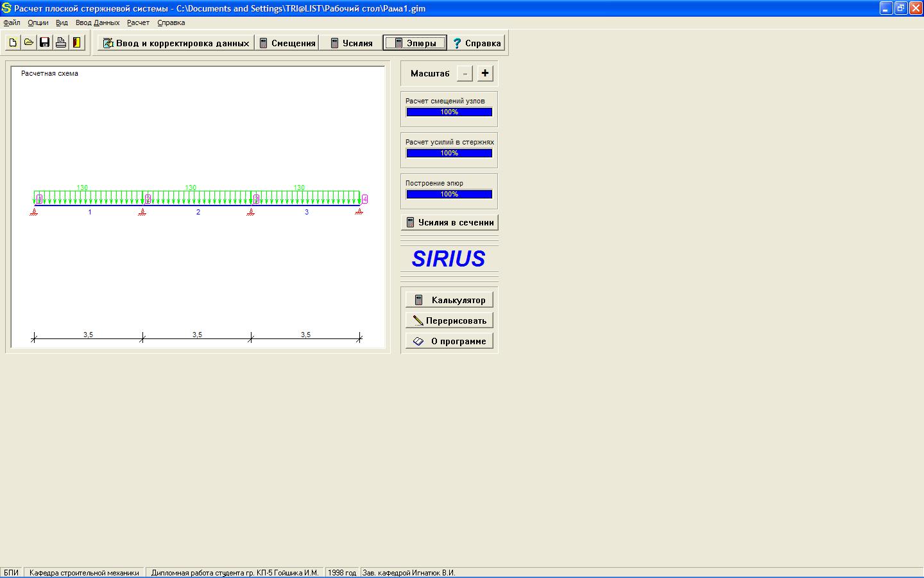The image size is (924, 578).
Task: Open the Расчет menu
Action: pyautogui.click(x=138, y=22)
